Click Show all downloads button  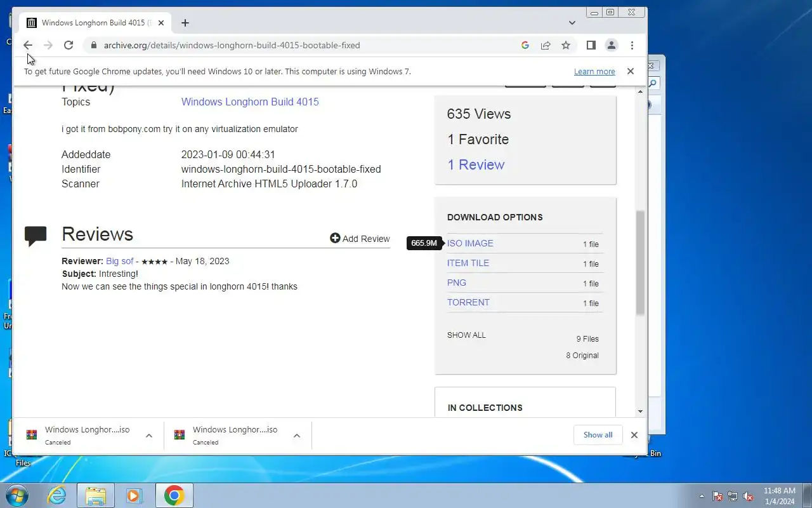point(598,435)
